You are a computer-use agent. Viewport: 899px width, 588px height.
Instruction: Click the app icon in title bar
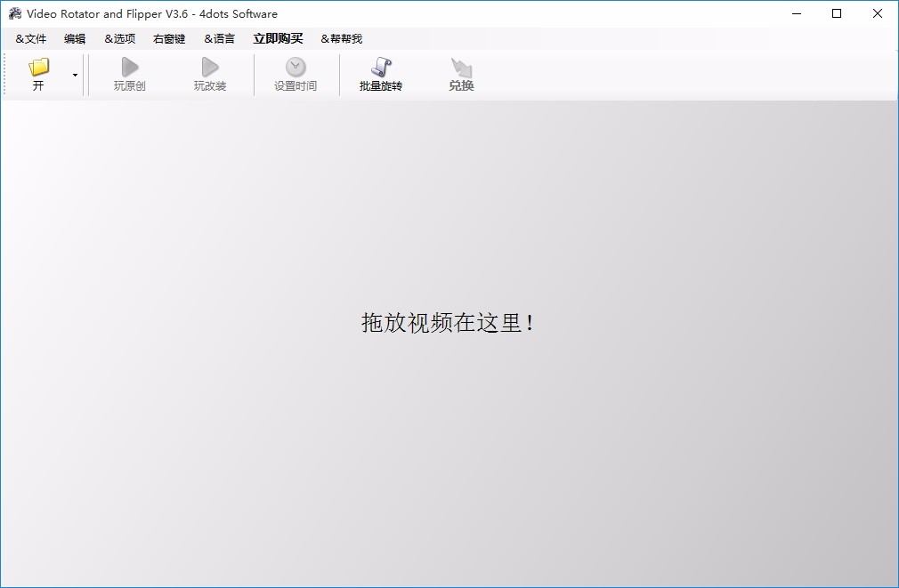15,13
